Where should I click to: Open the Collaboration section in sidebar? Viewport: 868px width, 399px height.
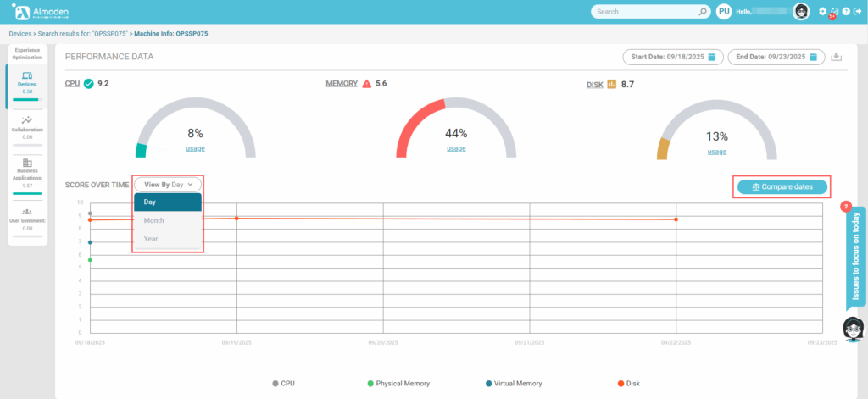27,127
